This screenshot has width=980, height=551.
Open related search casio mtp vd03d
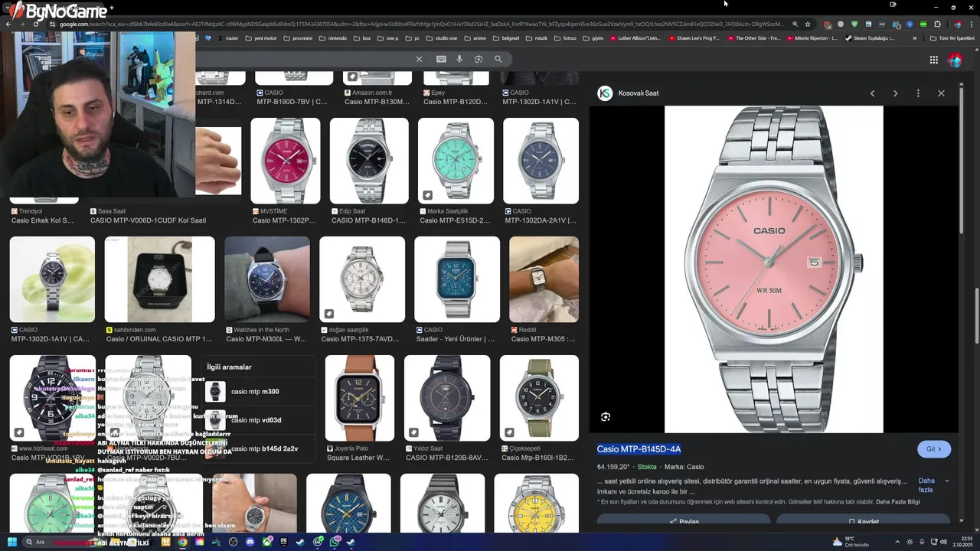click(x=260, y=420)
